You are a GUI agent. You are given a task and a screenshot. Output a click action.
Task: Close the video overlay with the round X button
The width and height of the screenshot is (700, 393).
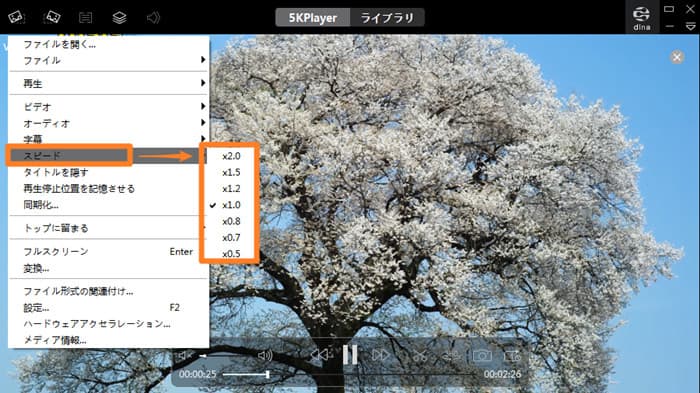click(x=677, y=57)
